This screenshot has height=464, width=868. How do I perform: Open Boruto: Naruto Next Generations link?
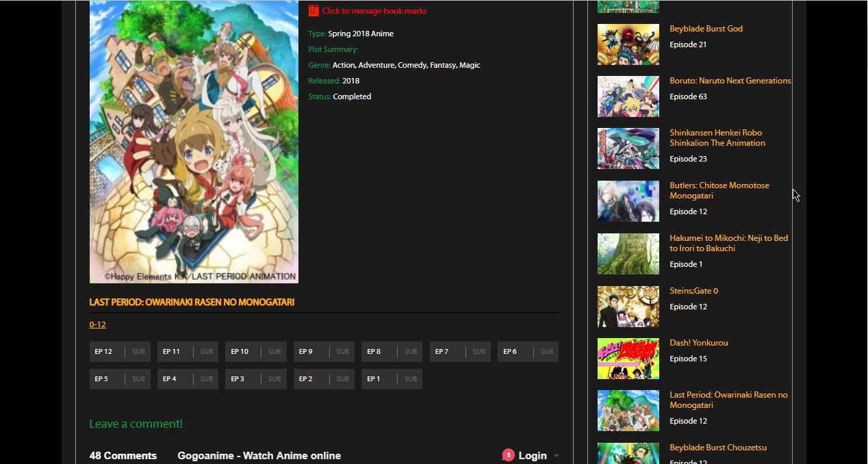point(730,81)
